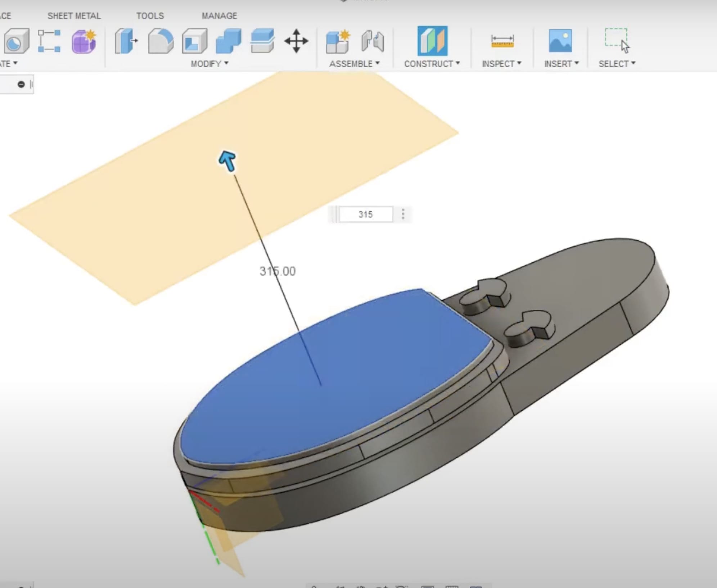The height and width of the screenshot is (588, 717).
Task: Open the options menu beside the 315 field
Action: (403, 214)
